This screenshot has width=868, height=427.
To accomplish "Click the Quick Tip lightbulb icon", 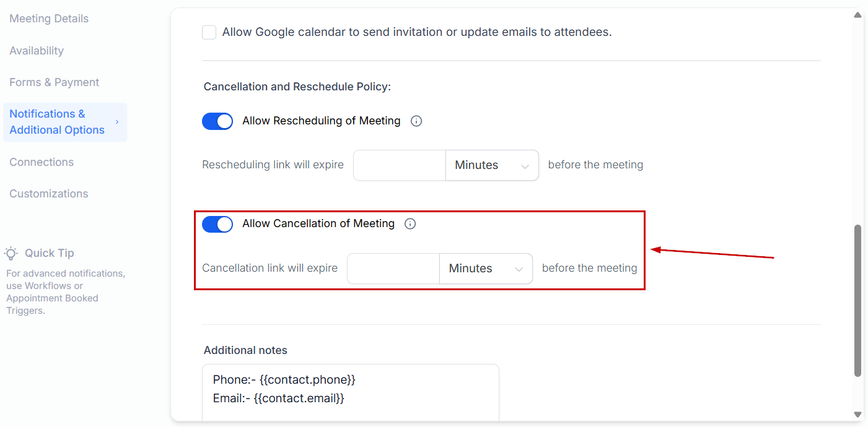I will point(11,253).
